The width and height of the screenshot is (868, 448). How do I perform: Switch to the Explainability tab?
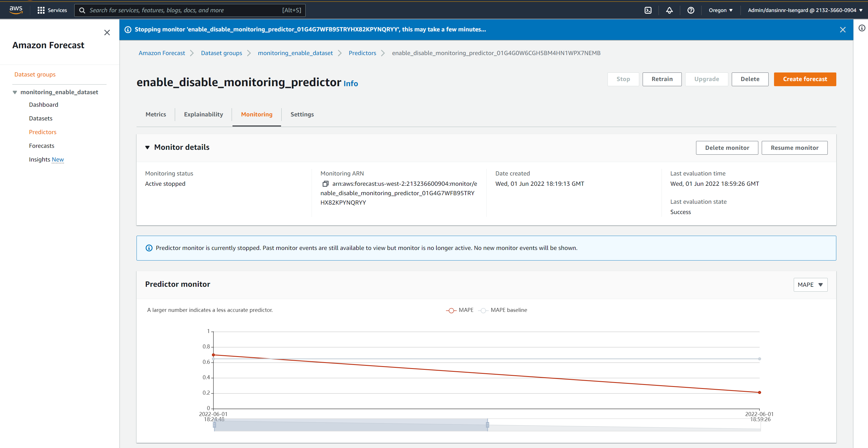coord(203,114)
